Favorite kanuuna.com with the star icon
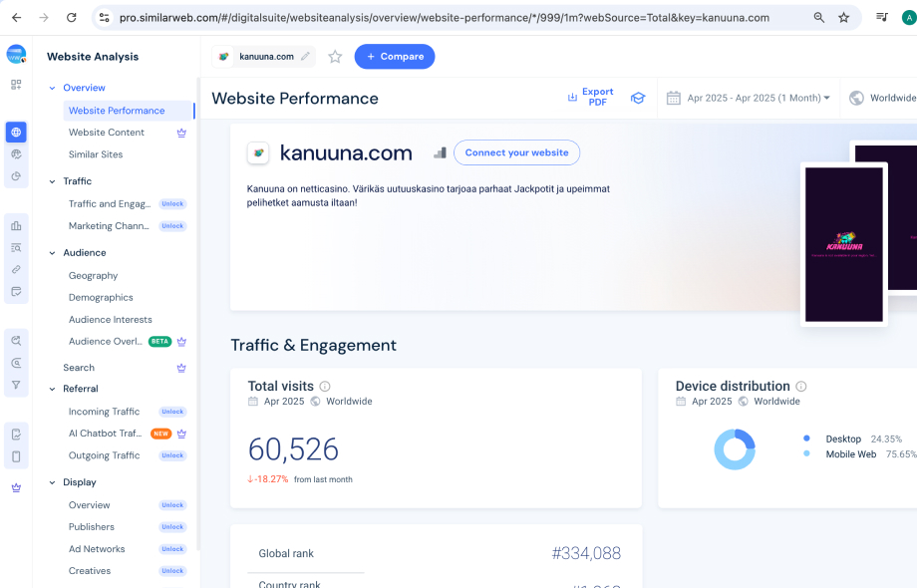The image size is (917, 588). tap(335, 57)
